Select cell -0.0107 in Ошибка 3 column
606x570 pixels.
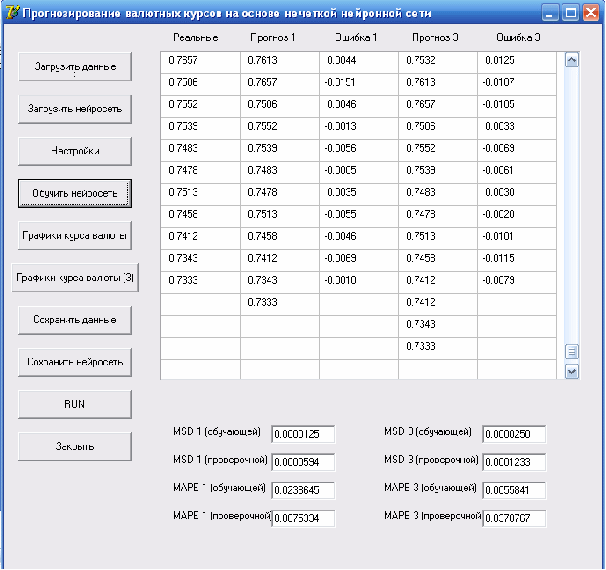tap(517, 84)
